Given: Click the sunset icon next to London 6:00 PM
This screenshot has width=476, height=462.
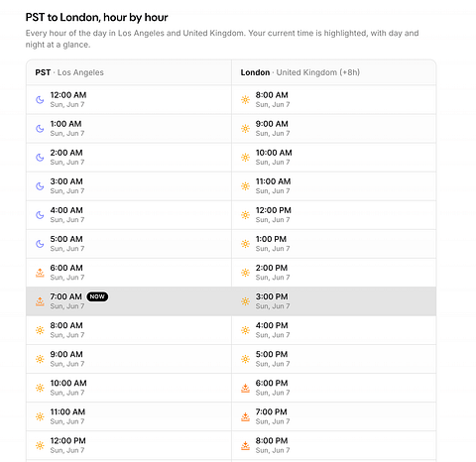Looking at the screenshot, I should pyautogui.click(x=245, y=388).
